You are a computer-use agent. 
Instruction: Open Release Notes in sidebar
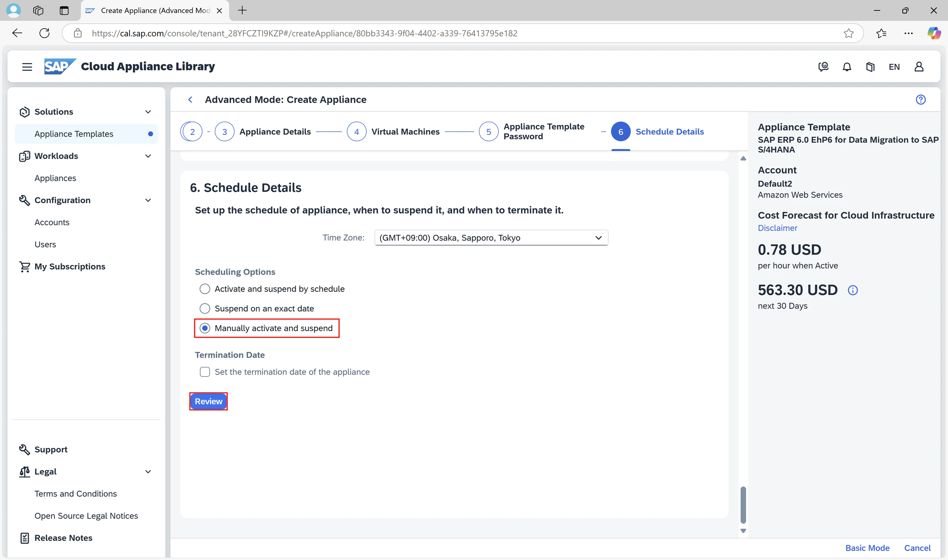pyautogui.click(x=63, y=538)
